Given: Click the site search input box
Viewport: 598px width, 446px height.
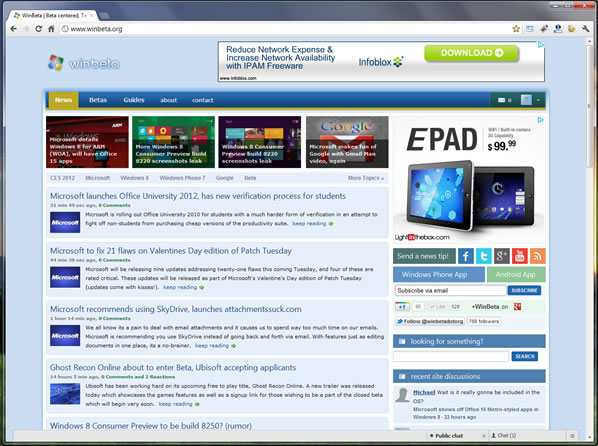Looking at the screenshot, I should coord(451,356).
